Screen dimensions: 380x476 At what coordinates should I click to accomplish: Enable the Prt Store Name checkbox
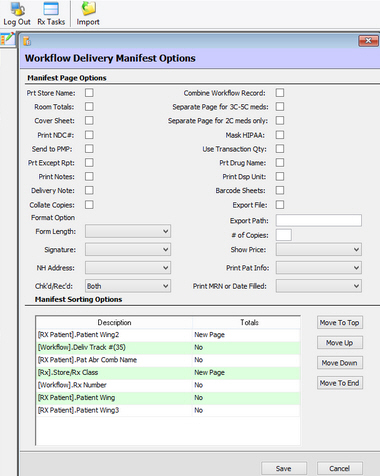click(x=89, y=92)
